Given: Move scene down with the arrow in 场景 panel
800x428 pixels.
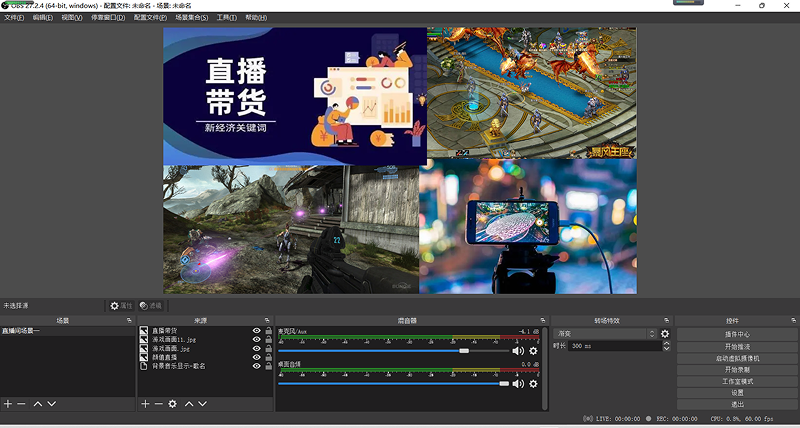Looking at the screenshot, I should [52, 404].
